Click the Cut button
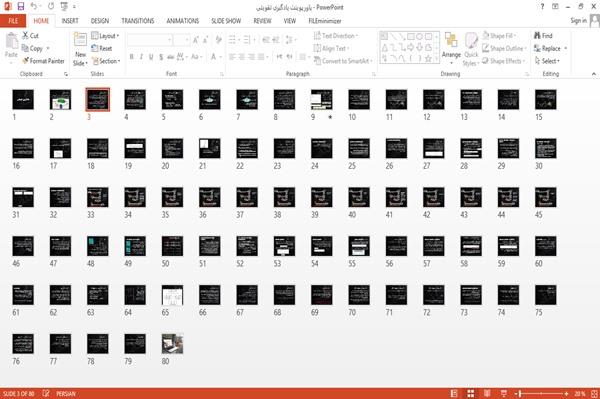Viewport: 600px width, 399px height. [x=30, y=36]
